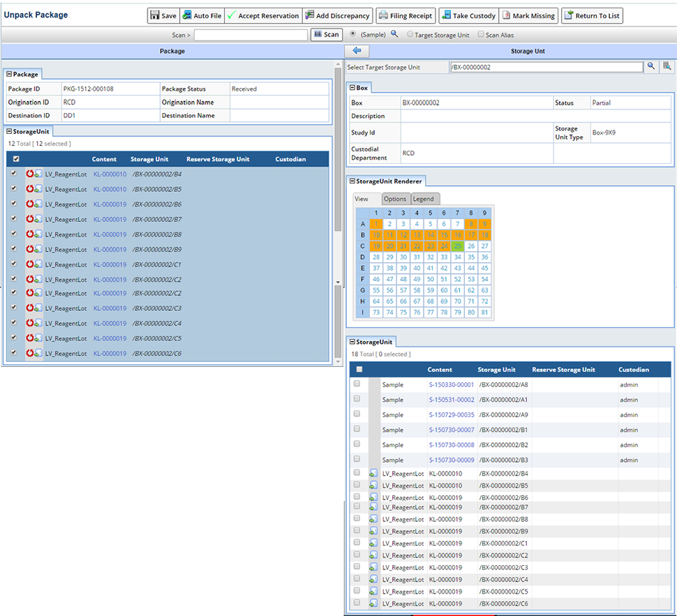Open the Legend tab in the renderer
677x616 pixels.
[424, 199]
